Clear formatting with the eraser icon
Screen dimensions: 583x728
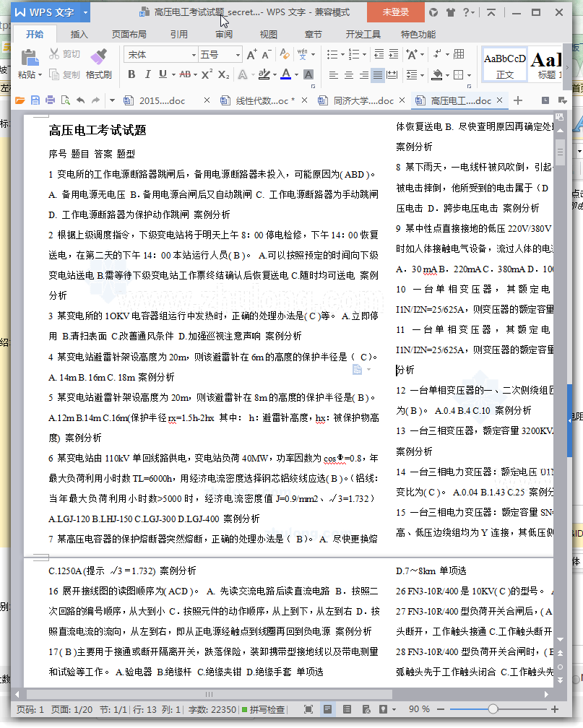pos(285,55)
